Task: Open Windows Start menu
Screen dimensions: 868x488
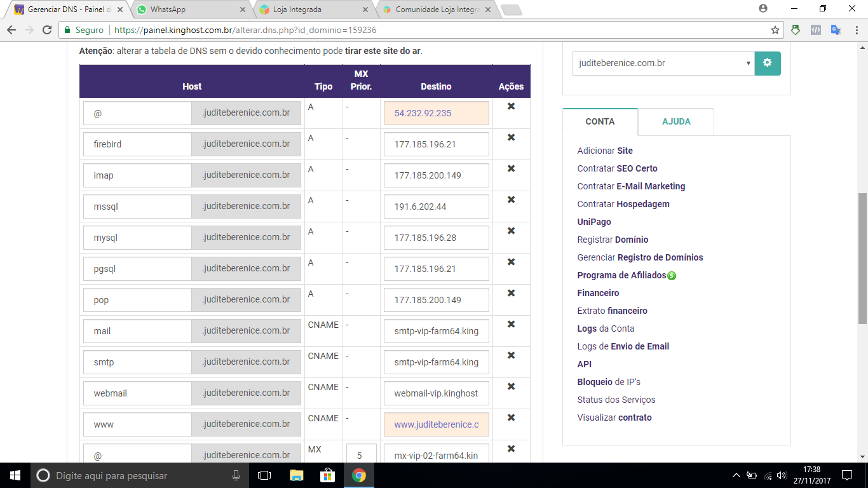Action: [15, 475]
